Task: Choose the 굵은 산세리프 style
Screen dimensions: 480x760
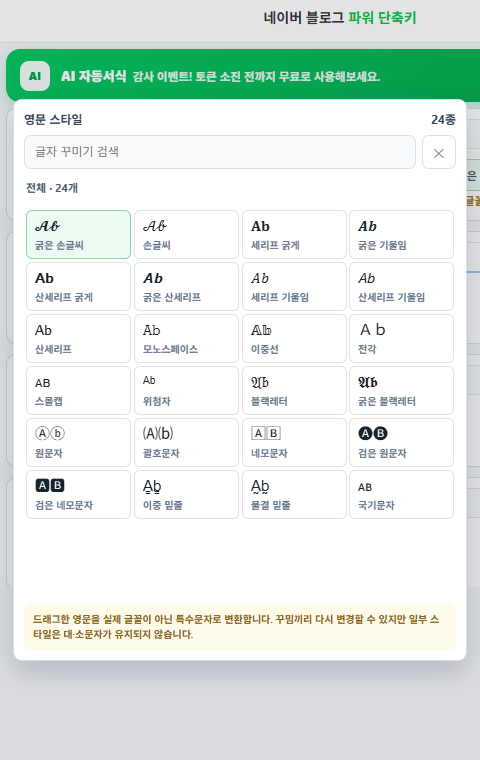Action: pos(186,286)
